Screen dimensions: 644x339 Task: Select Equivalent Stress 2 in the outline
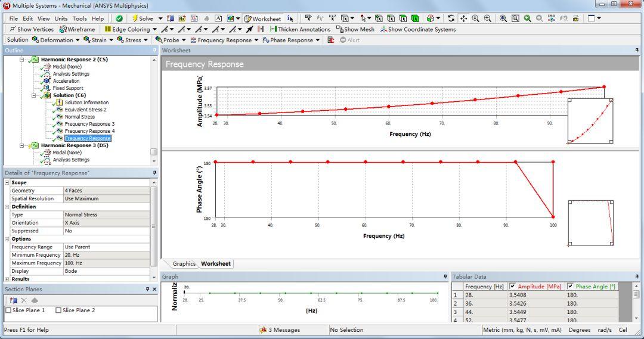pos(85,110)
